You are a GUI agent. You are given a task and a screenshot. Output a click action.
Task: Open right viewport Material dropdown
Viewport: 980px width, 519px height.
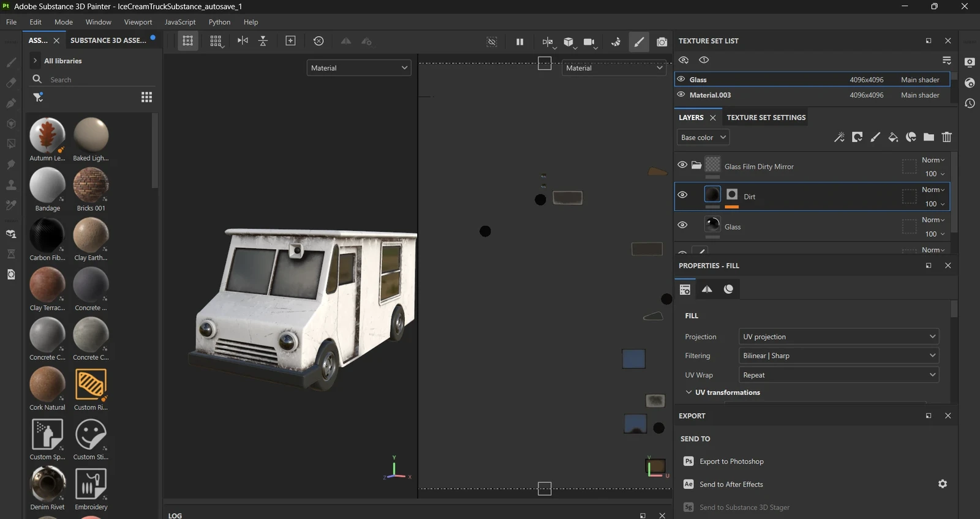coord(614,68)
